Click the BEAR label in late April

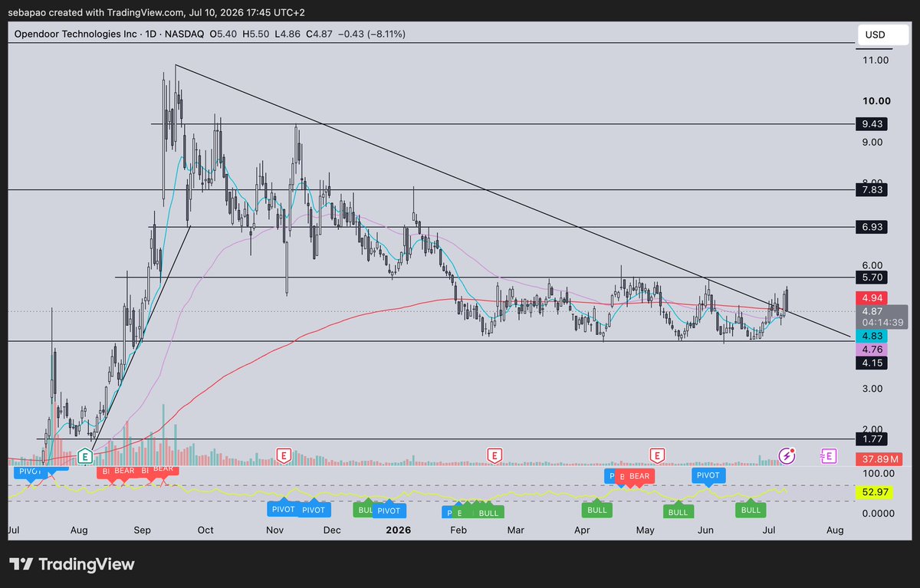[x=639, y=476]
